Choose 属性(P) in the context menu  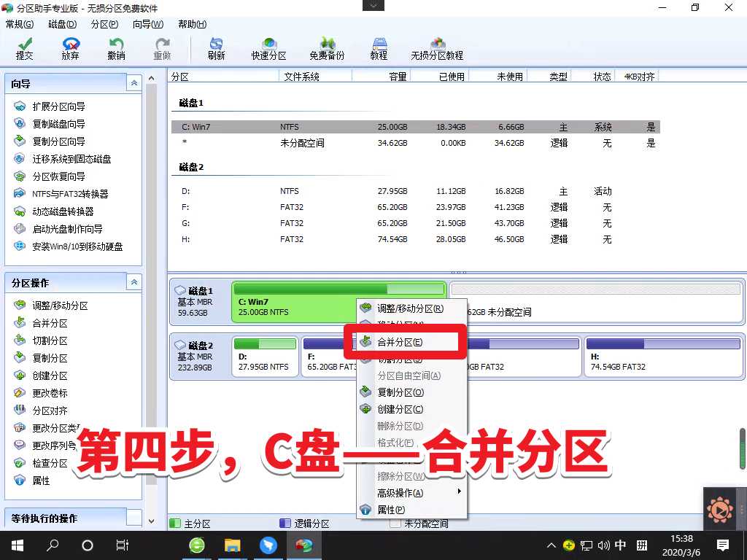(413, 510)
